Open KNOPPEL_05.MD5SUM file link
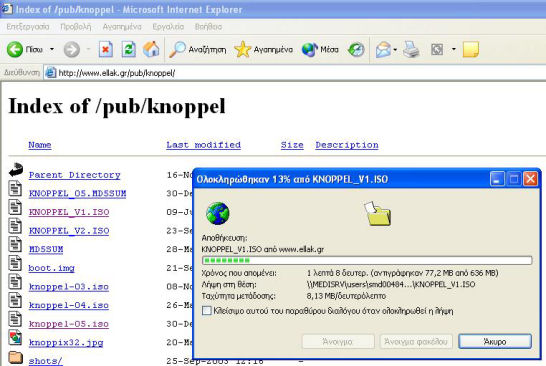The image size is (546, 366). [x=77, y=194]
